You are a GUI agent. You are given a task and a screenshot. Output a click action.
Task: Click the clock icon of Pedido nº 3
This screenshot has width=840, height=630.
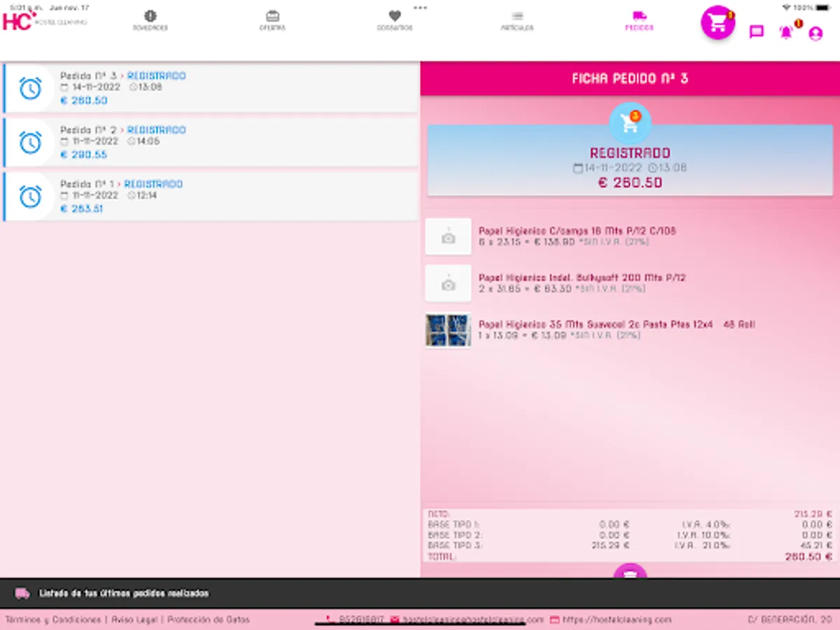coord(30,88)
